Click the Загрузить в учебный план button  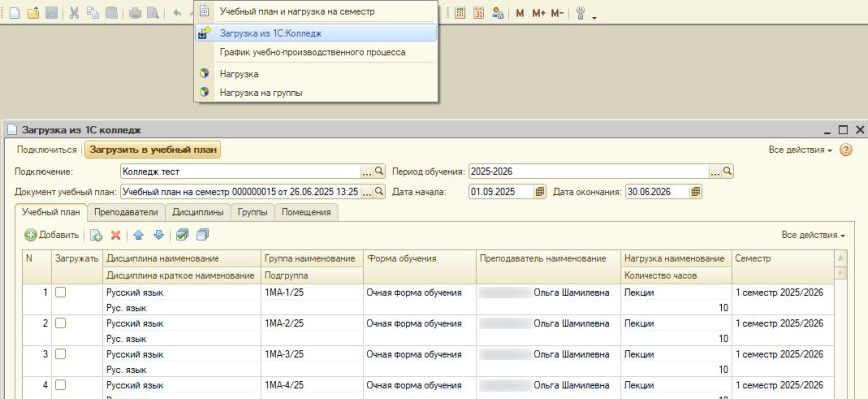(153, 150)
